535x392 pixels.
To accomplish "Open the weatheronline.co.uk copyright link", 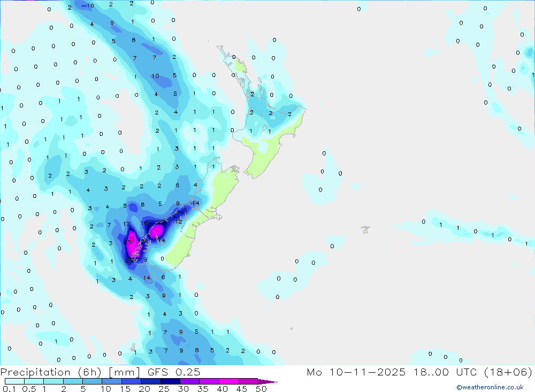I will coord(490,387).
